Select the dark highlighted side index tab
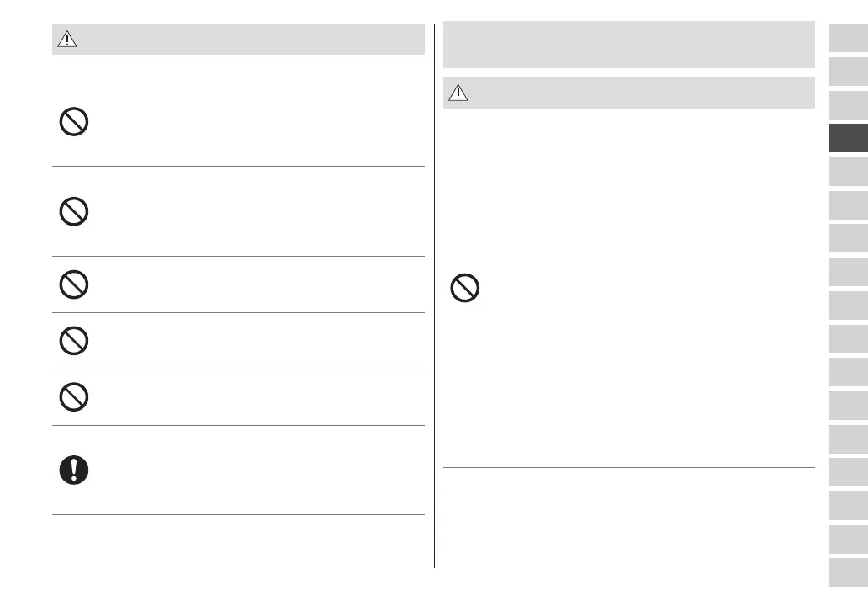 coord(848,139)
